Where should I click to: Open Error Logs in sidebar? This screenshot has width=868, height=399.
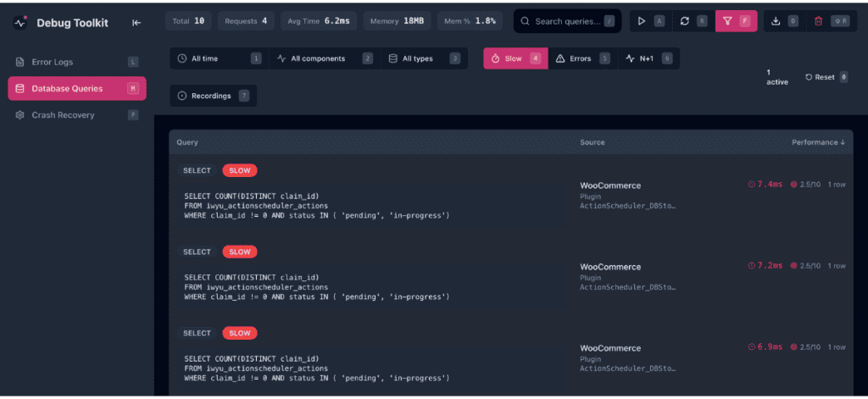click(x=77, y=62)
